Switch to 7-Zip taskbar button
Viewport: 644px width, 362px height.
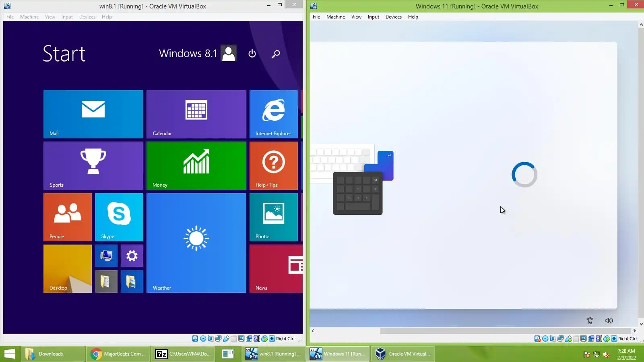click(183, 354)
